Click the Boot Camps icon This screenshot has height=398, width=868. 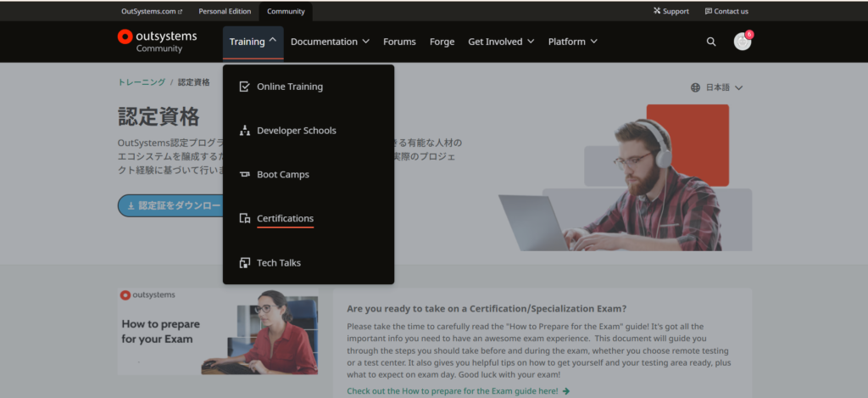tap(244, 175)
